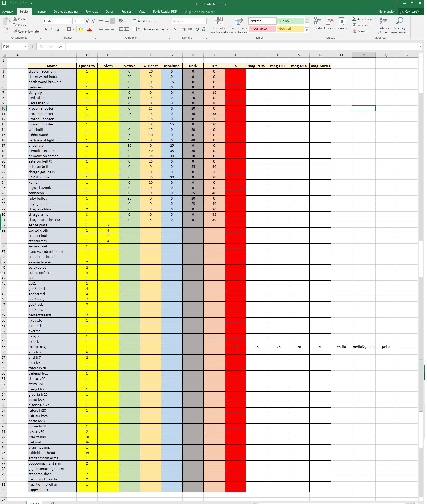Open the Archivo menu
Viewport: 427px width, 504px height.
pos(8,12)
